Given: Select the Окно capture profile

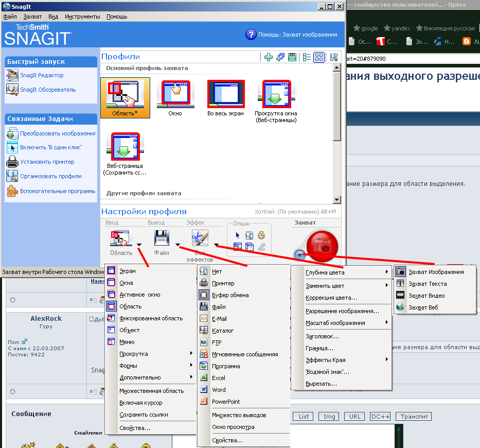Looking at the screenshot, I should (x=176, y=98).
